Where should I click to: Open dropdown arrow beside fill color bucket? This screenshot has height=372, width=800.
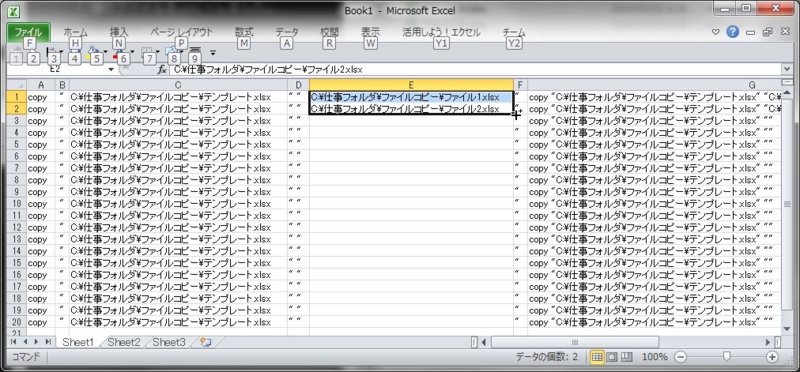point(105,52)
